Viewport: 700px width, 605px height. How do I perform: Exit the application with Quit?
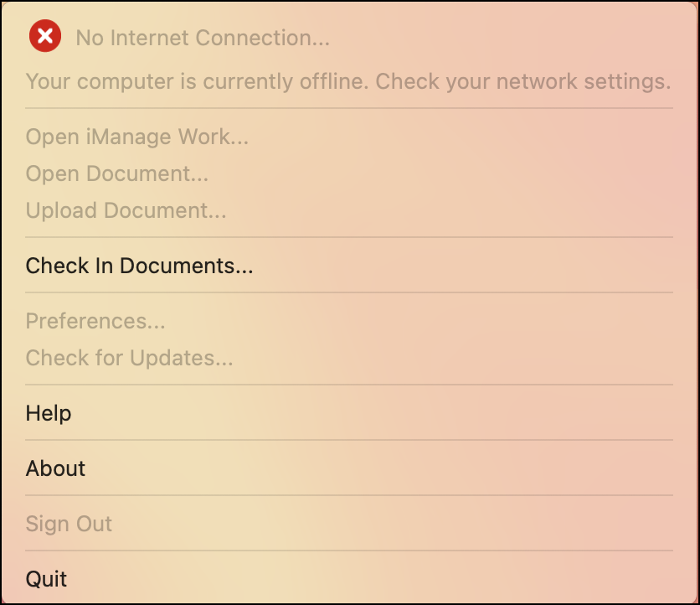pos(46,579)
